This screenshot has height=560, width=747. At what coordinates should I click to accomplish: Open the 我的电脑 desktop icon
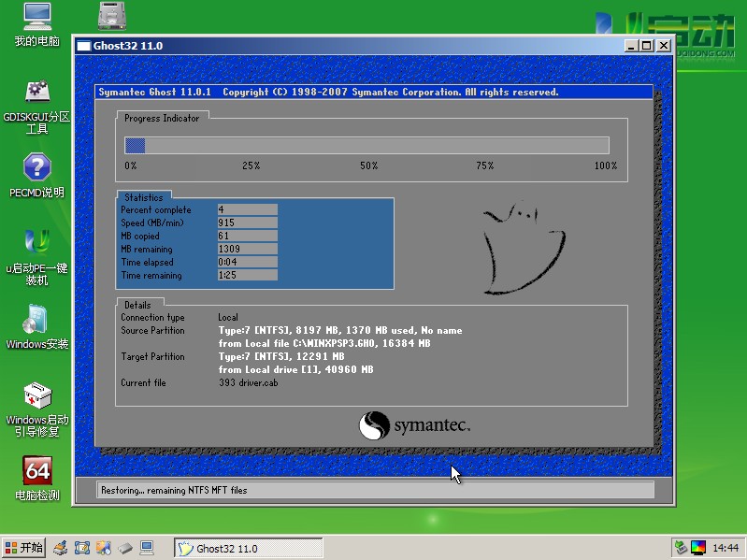point(36,17)
